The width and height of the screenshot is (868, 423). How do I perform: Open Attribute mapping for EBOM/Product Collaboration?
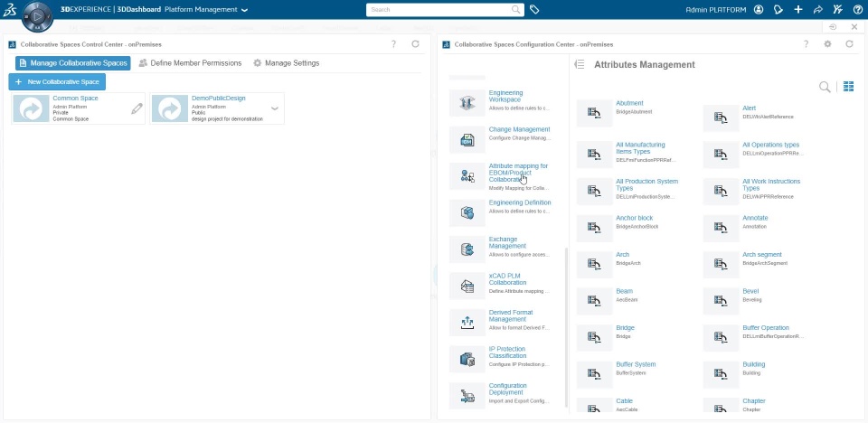click(x=518, y=173)
